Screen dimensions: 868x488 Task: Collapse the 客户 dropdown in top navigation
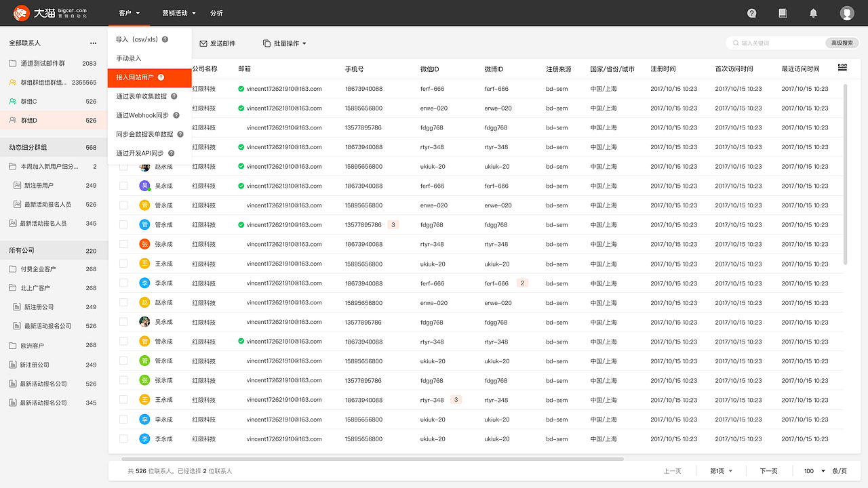tap(129, 13)
